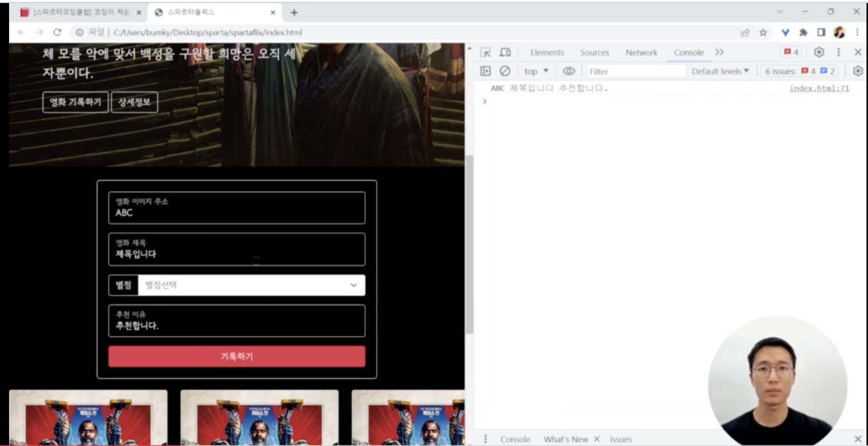Screen dimensions: 868x446
Task: Click the first movie poster card
Action: [x=88, y=417]
